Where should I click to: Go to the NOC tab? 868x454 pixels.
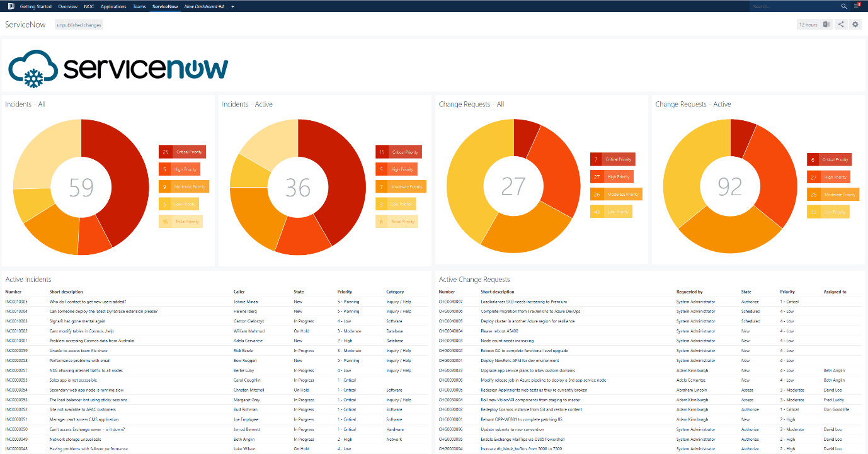coord(89,6)
